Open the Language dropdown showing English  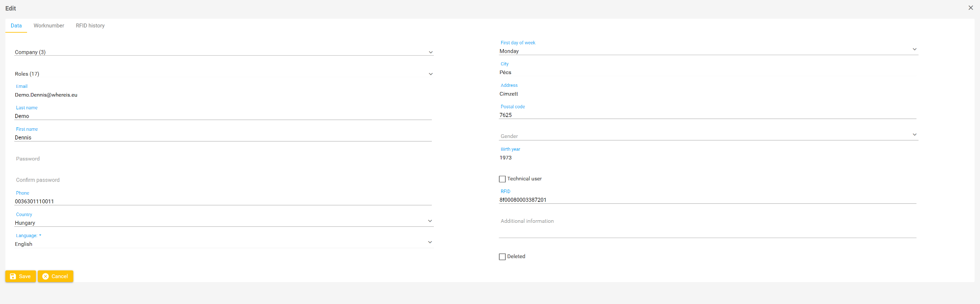(x=224, y=244)
